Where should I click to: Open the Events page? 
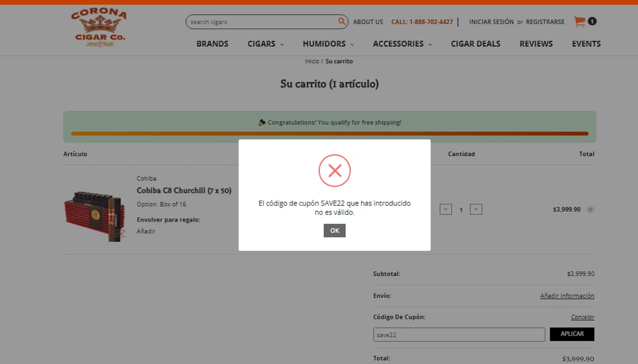tap(586, 44)
